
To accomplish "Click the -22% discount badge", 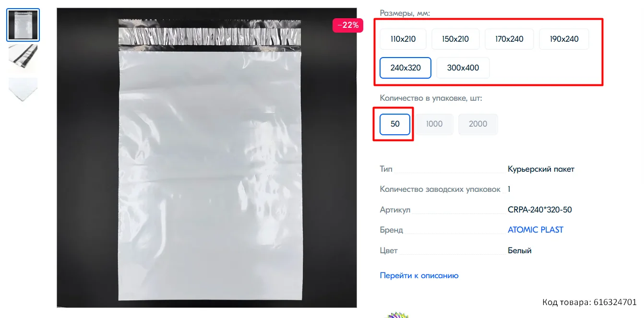I will [348, 25].
